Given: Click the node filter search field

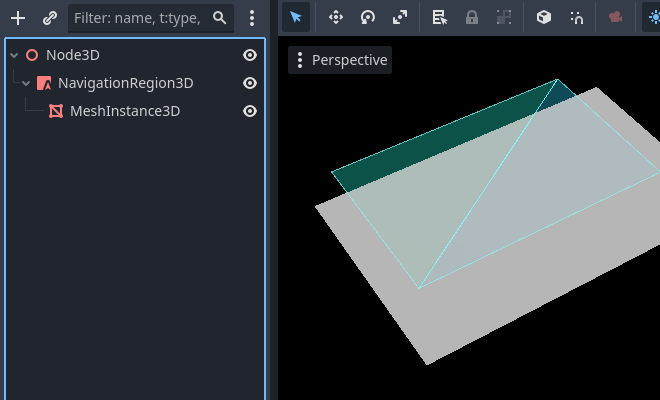Looking at the screenshot, I should pyautogui.click(x=140, y=18).
